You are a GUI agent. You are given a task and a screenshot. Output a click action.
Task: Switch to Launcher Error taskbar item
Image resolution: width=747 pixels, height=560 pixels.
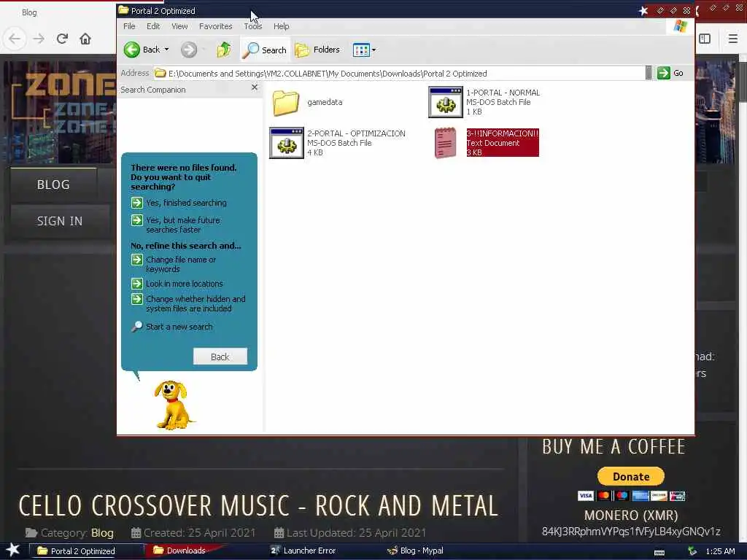[303, 551]
